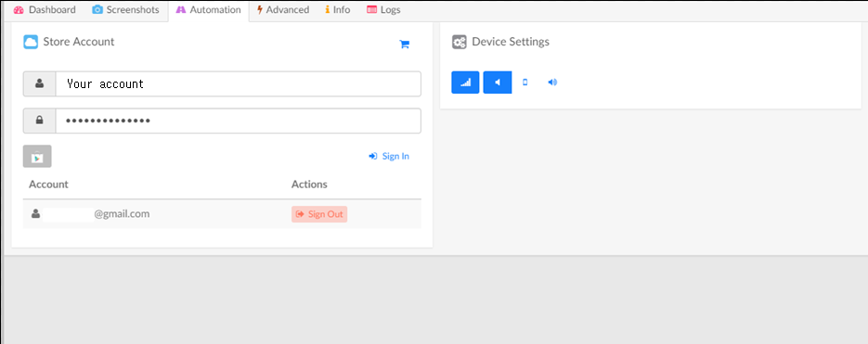This screenshot has height=344, width=868.
Task: Go to the Info tab
Action: pos(338,10)
